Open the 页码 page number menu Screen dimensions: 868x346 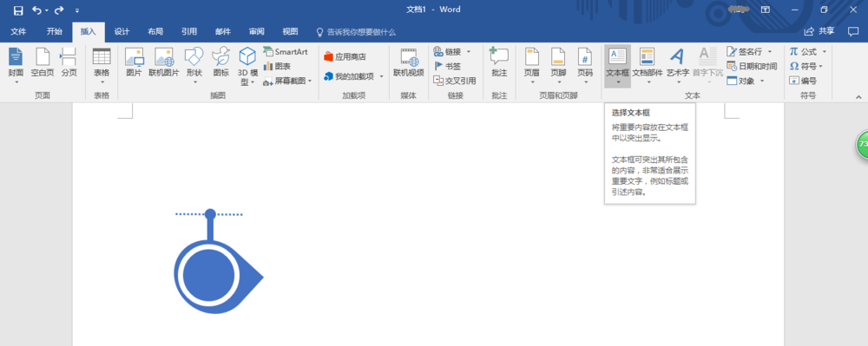[x=584, y=66]
